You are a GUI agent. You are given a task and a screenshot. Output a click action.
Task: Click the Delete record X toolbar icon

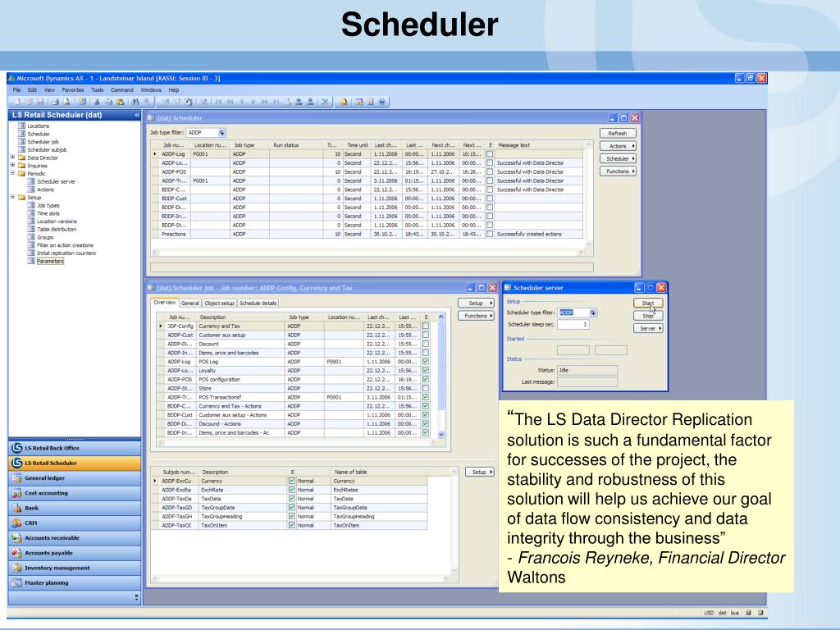(325, 101)
